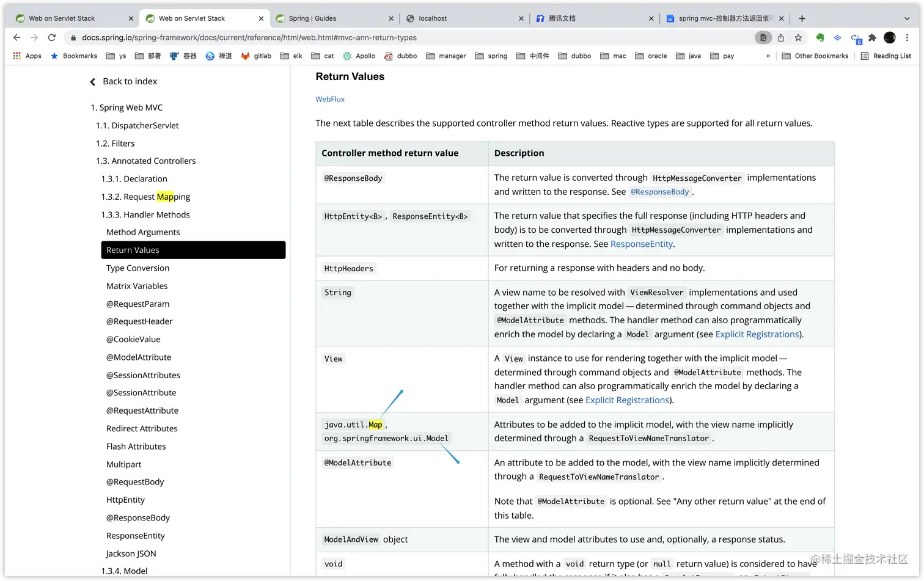
Task: Open the Extensions puzzle icon
Action: click(x=872, y=38)
